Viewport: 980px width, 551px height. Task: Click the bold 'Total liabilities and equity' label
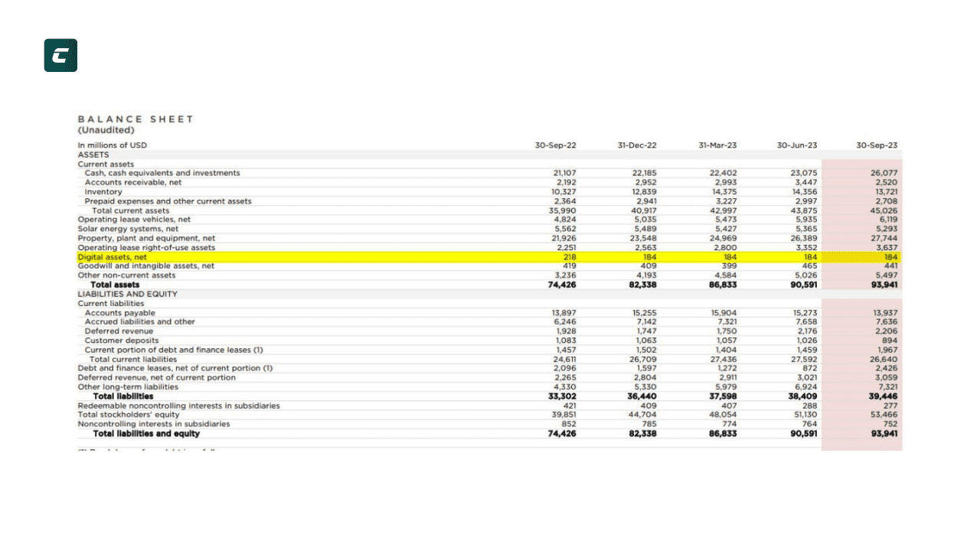[146, 433]
